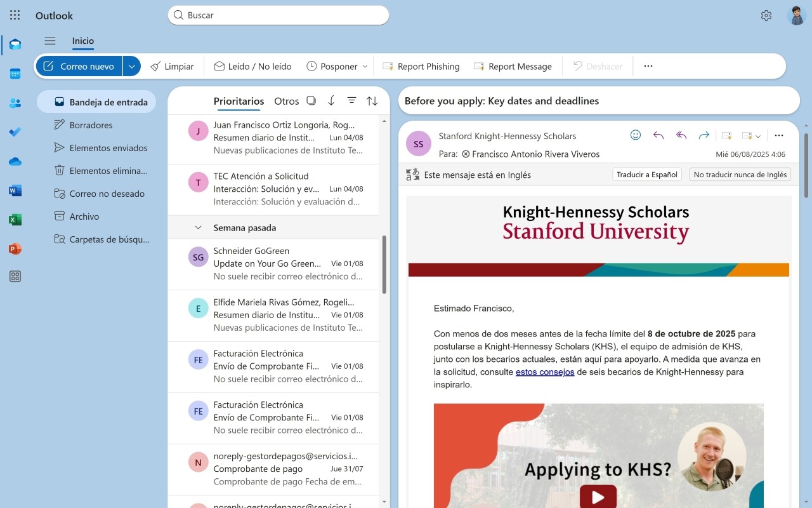
Task: Click the jump-to down-arrow icon in list header
Action: pos(331,101)
